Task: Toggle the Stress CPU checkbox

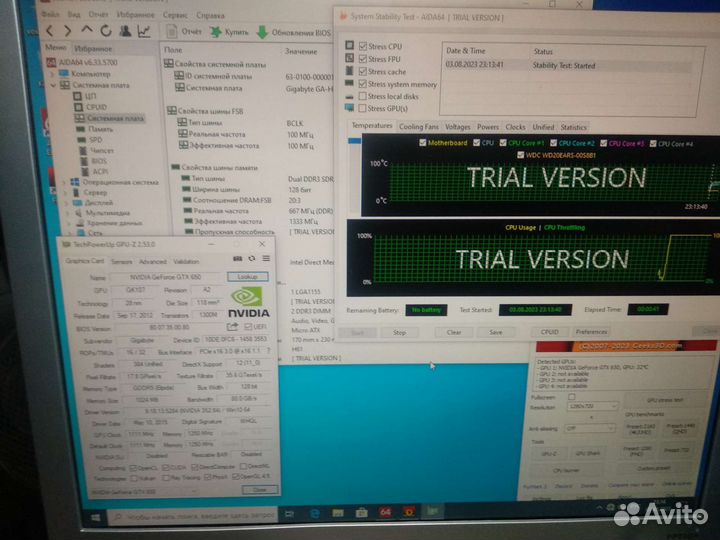Action: (x=363, y=46)
